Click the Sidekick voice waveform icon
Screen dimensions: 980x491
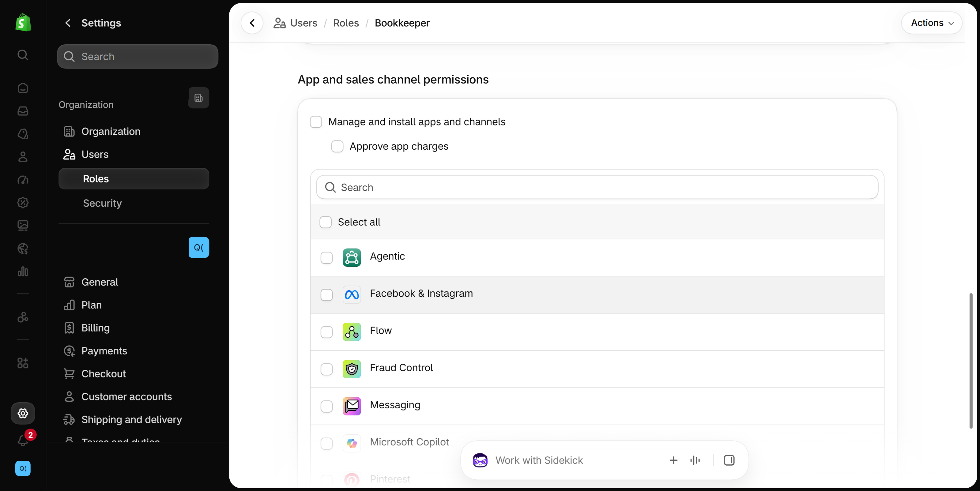(x=695, y=460)
